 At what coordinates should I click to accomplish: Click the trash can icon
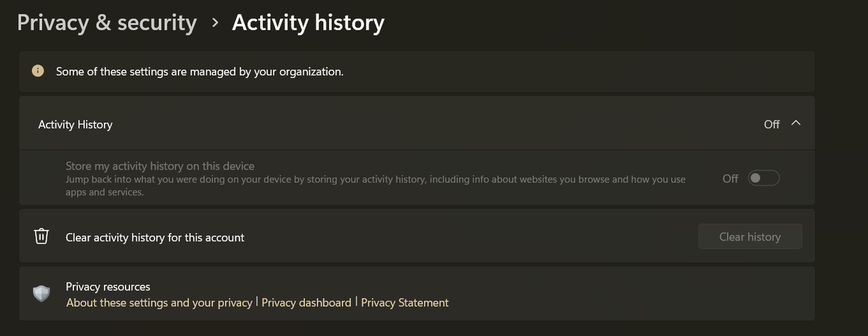41,236
